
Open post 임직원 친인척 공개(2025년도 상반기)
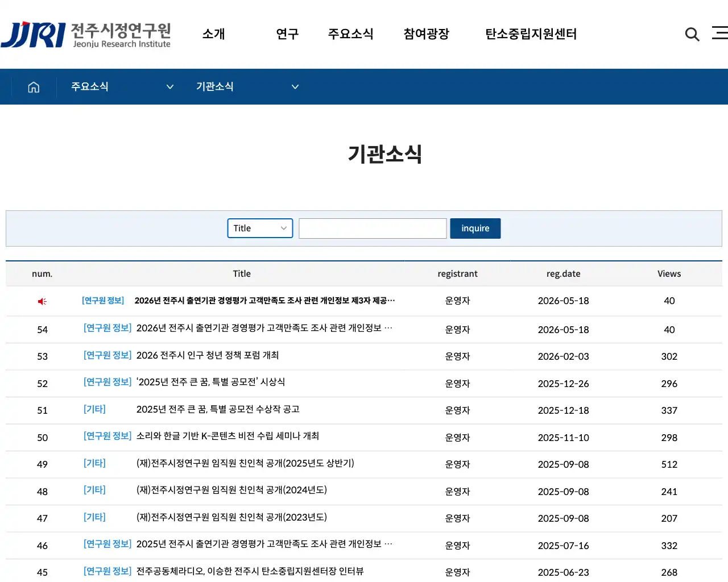click(245, 463)
